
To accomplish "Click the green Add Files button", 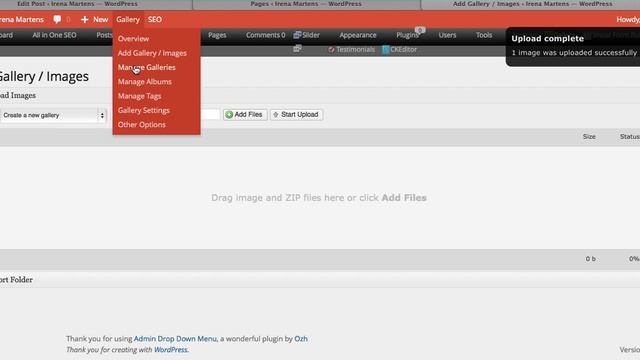I will (x=245, y=115).
